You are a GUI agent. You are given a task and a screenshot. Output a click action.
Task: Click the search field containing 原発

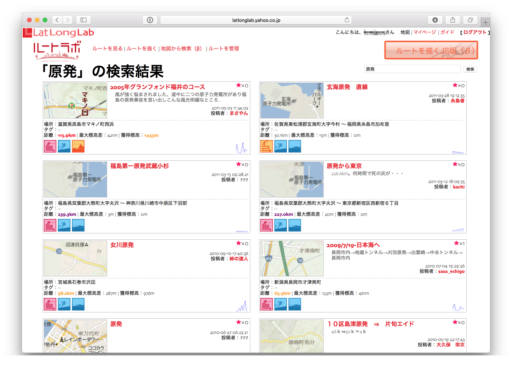click(x=412, y=69)
